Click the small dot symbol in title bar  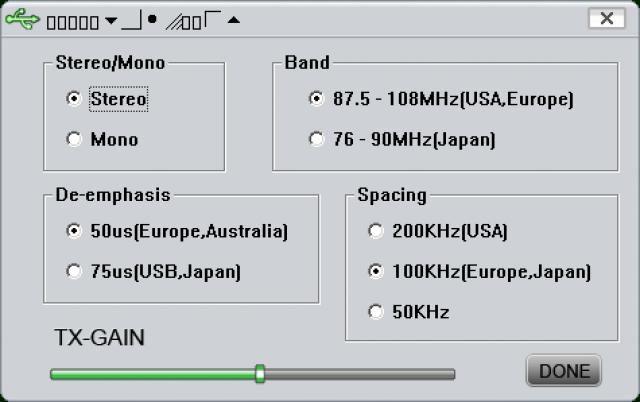tap(153, 18)
